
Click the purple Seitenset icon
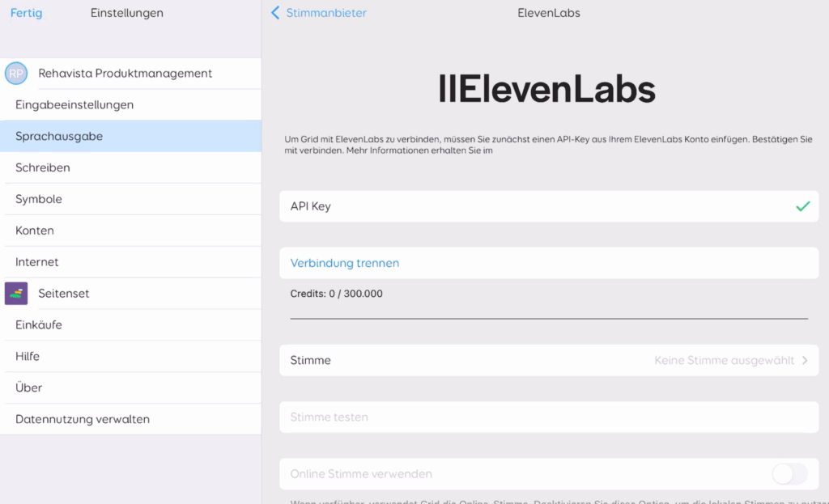[x=16, y=293]
